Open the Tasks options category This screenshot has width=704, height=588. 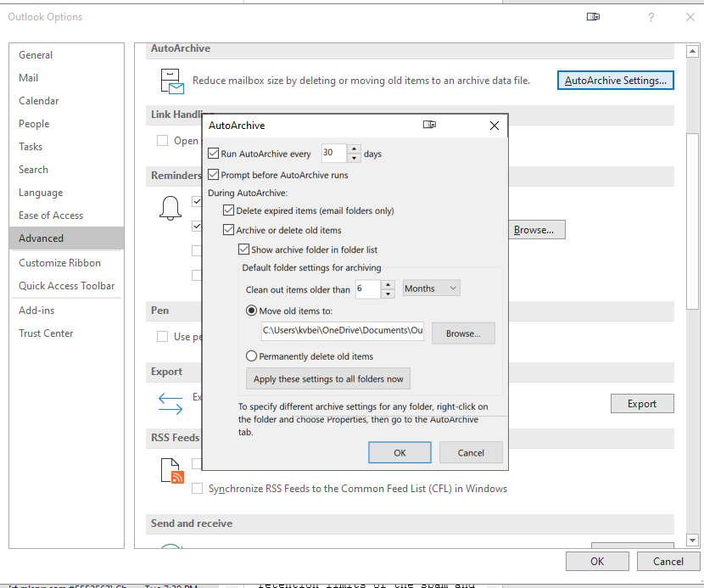(x=66, y=147)
